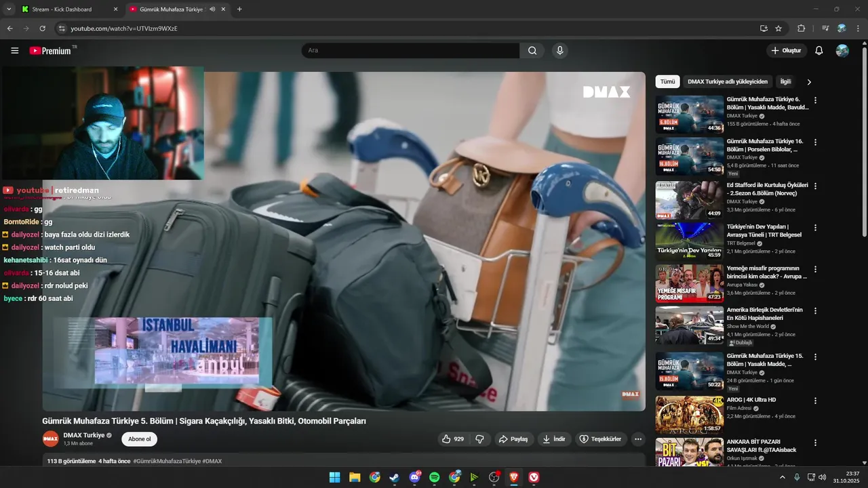Open #GümrükMuhafazaTürkiye hashtag link
Screen dimensions: 868x488
coord(166,461)
